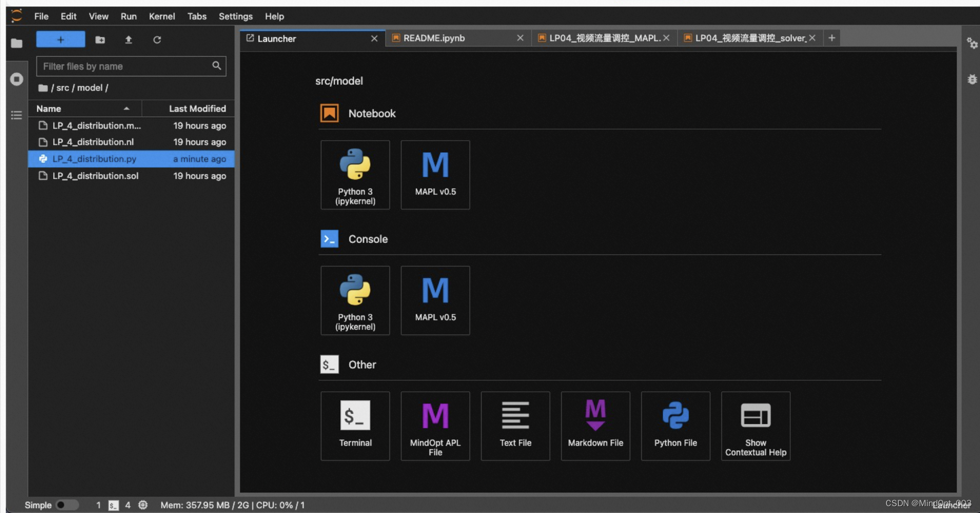Create a new Markdown File

point(595,426)
